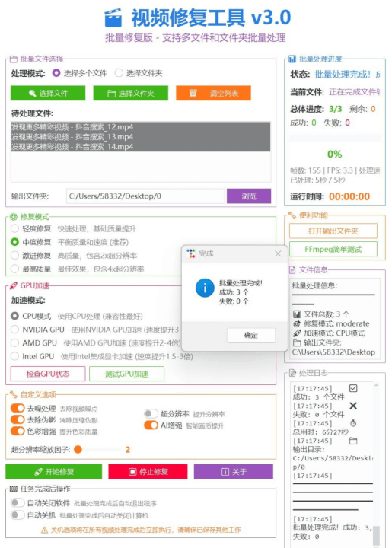The width and height of the screenshot is (392, 548).
Task: Click the icon beside 任务完成后操作
Action: pyautogui.click(x=14, y=489)
